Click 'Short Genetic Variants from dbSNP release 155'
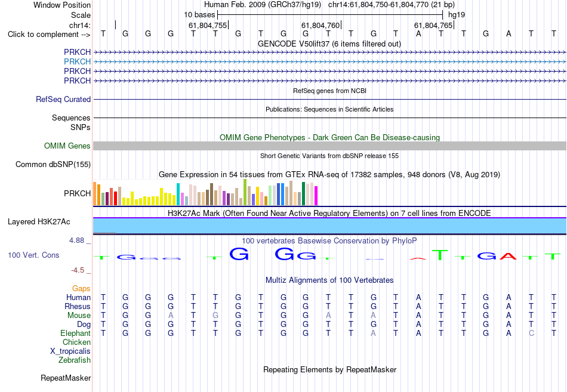The height and width of the screenshot is (392, 567). tap(329, 156)
